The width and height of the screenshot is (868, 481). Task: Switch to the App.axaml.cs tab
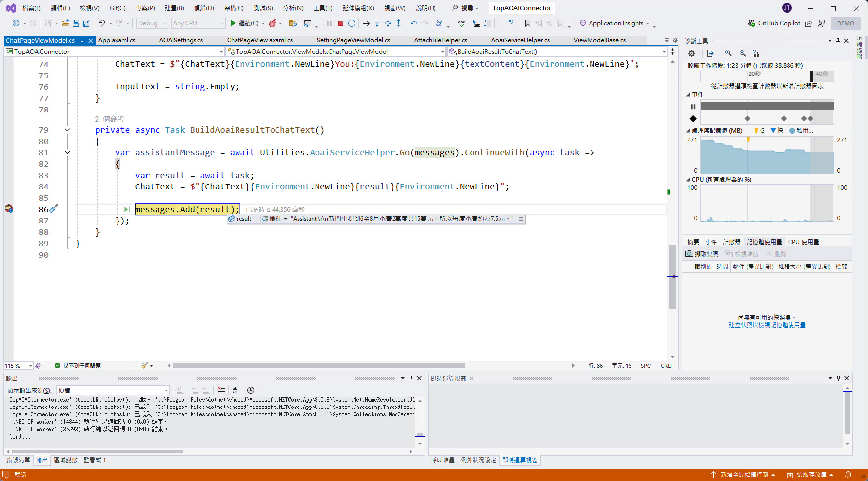tap(117, 40)
